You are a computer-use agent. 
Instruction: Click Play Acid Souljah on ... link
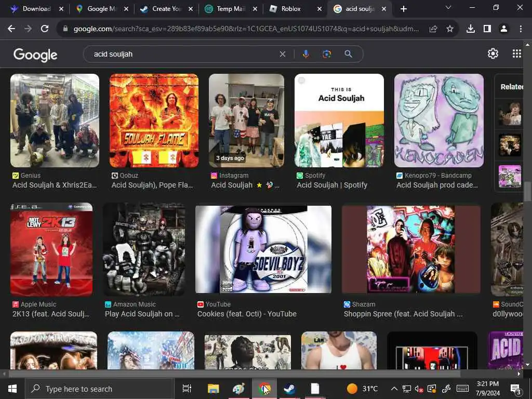tap(142, 314)
